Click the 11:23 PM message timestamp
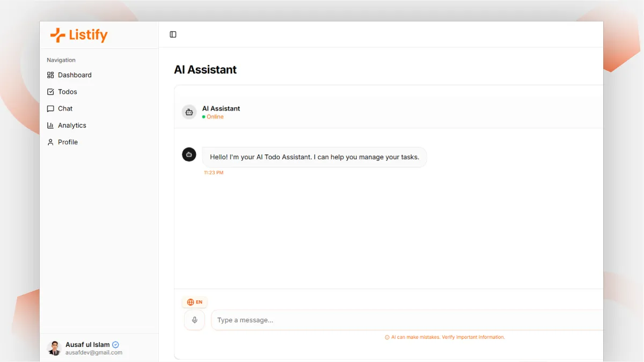The width and height of the screenshot is (644, 362). point(214,173)
